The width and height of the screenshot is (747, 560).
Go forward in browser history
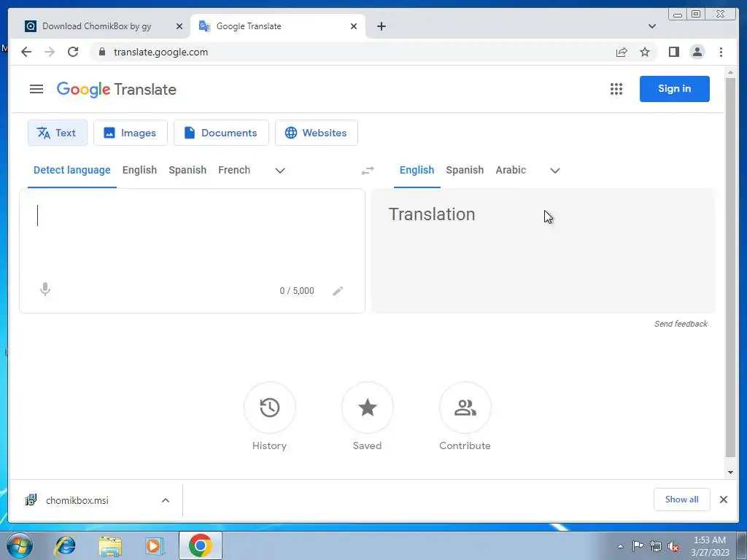pos(50,52)
